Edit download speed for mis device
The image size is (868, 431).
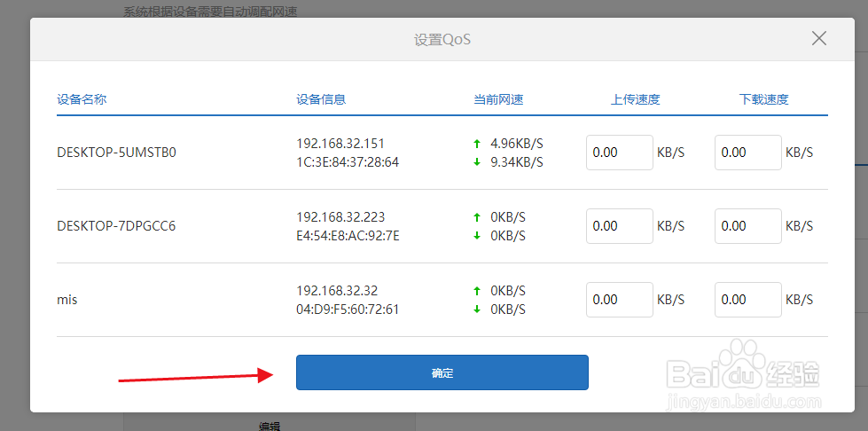click(748, 300)
